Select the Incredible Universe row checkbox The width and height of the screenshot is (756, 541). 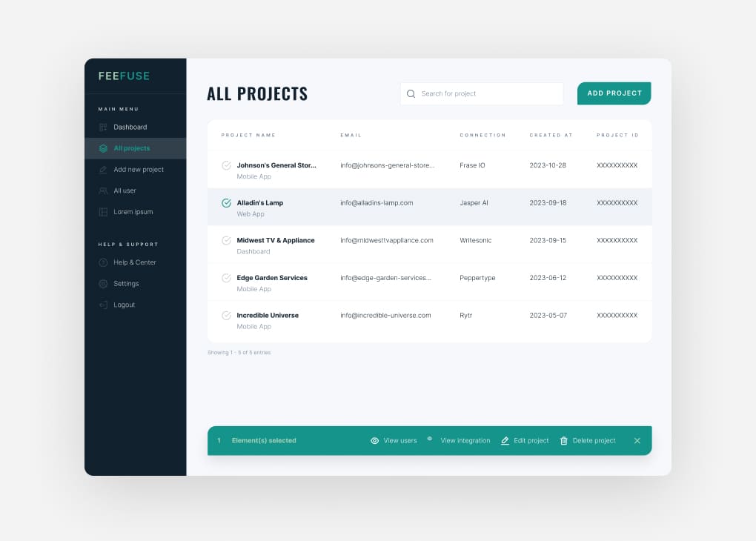pyautogui.click(x=226, y=316)
